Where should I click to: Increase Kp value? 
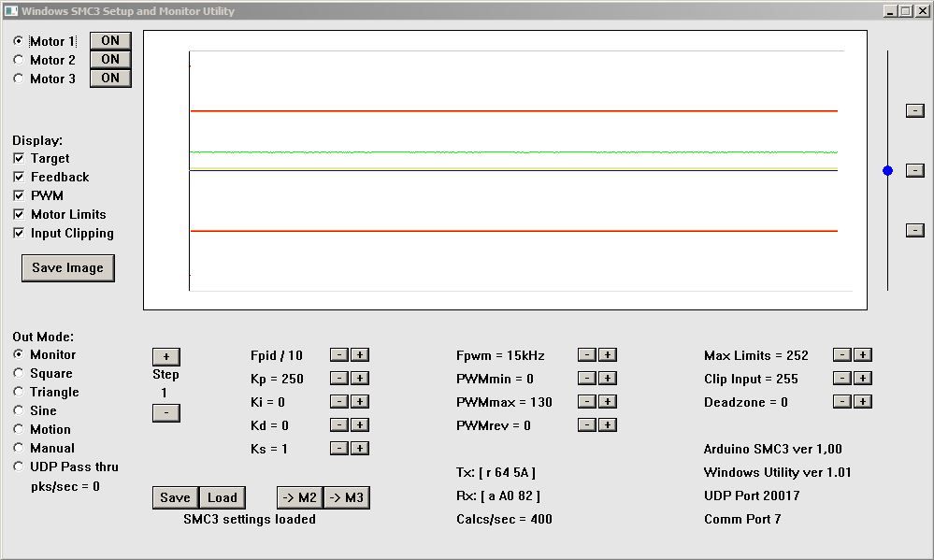360,378
